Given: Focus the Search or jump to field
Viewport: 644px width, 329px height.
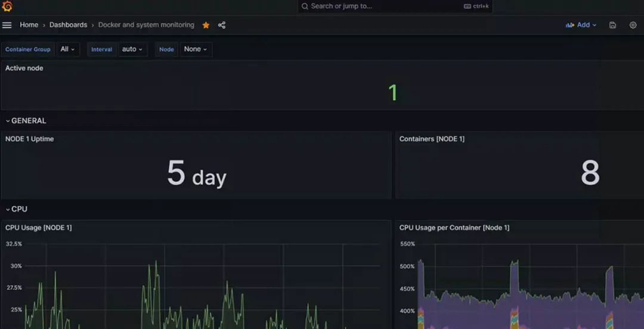Looking at the screenshot, I should point(395,6).
